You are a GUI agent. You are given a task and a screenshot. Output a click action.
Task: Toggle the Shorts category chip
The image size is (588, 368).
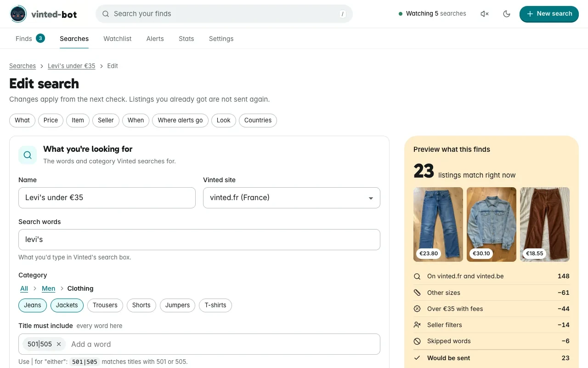[x=141, y=305]
